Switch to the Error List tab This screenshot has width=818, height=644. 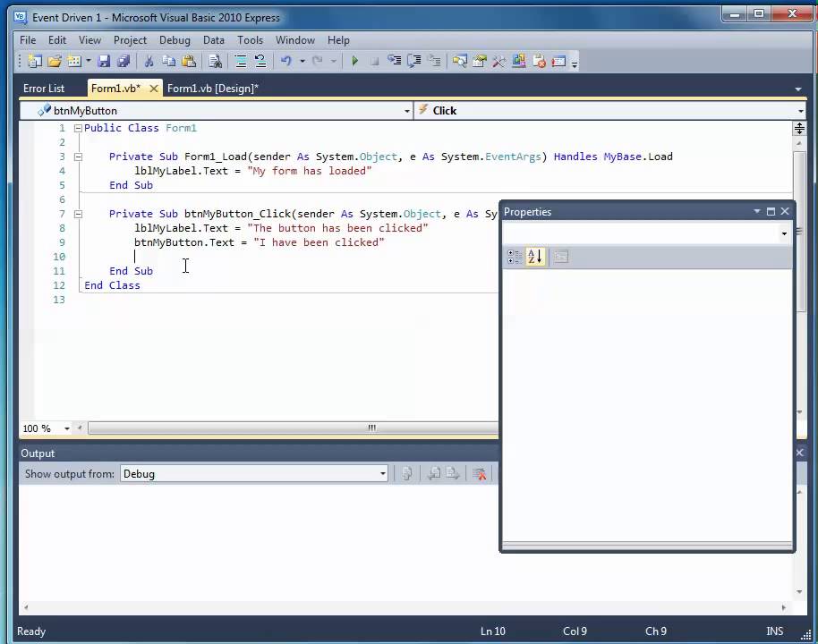[44, 89]
